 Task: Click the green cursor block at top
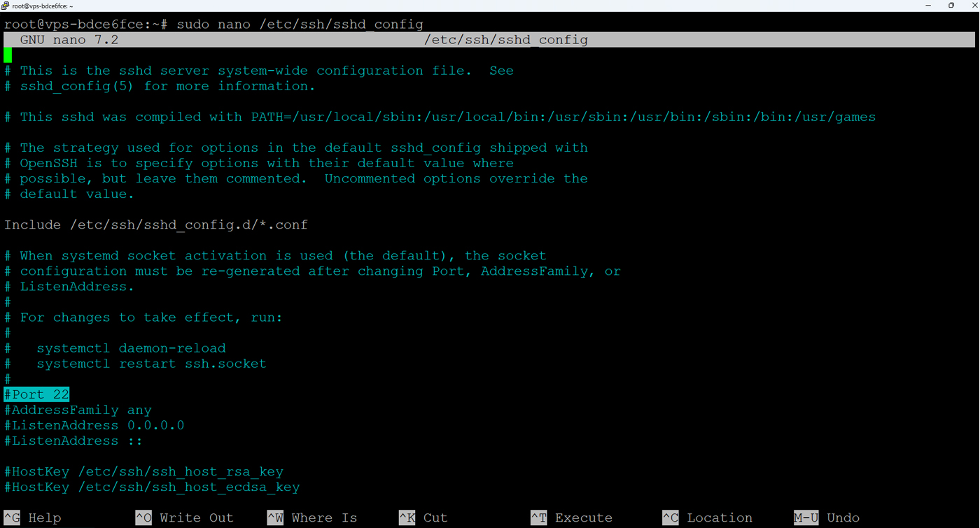point(8,55)
